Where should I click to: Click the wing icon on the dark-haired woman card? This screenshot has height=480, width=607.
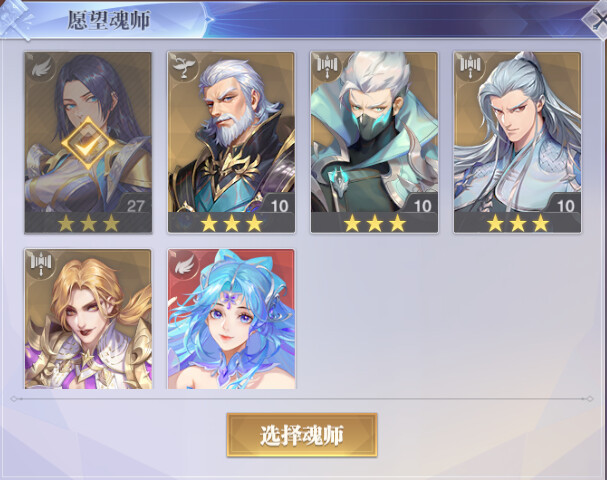coord(41,68)
